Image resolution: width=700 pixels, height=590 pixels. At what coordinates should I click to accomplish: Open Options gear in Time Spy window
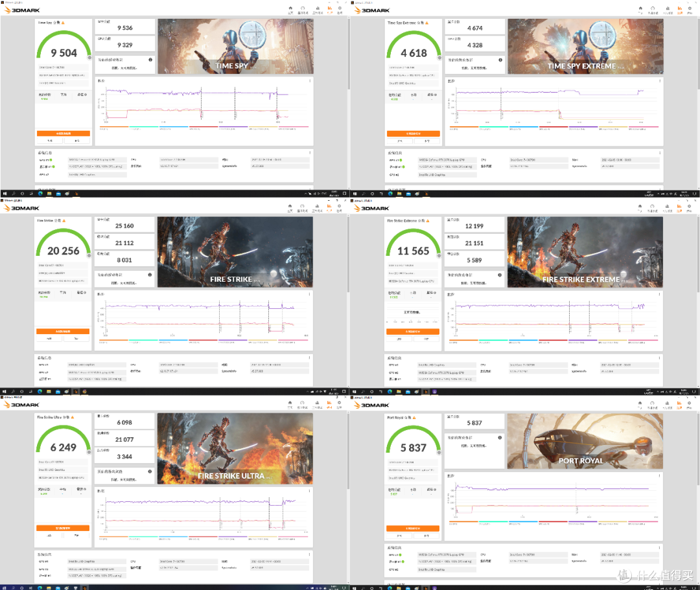point(340,9)
